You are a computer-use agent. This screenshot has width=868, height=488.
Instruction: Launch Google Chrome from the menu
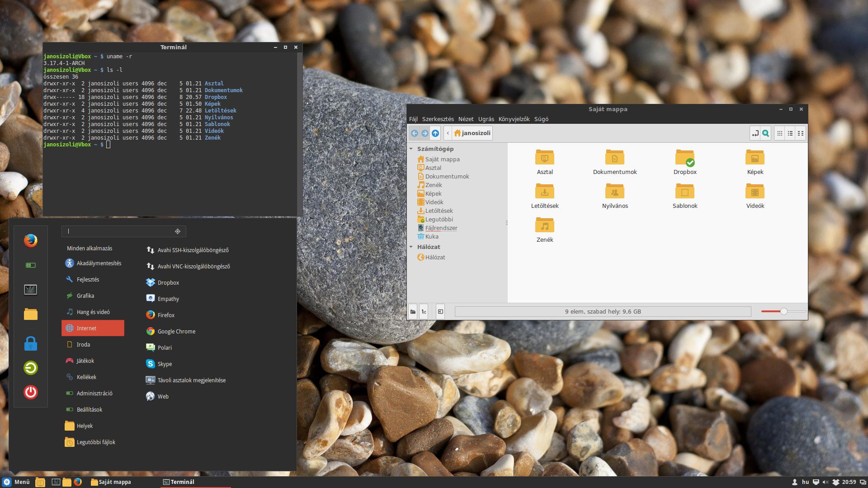(x=171, y=331)
